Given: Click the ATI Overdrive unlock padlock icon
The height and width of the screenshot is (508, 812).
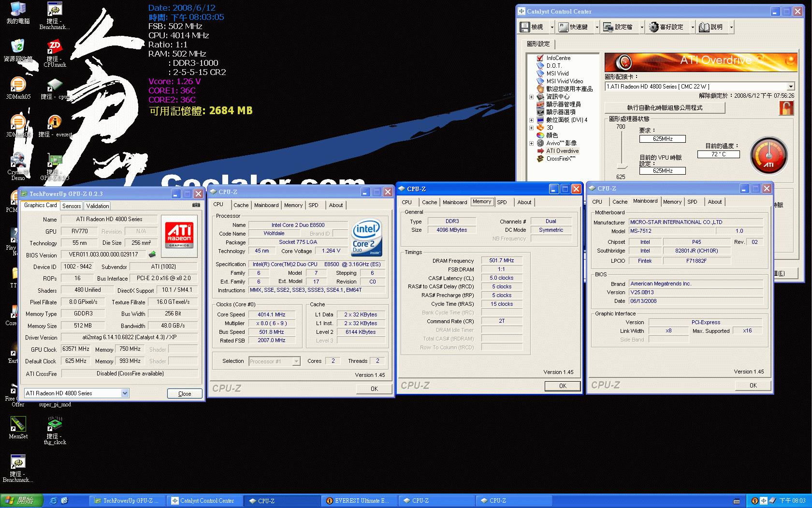Looking at the screenshot, I should pos(786,108).
